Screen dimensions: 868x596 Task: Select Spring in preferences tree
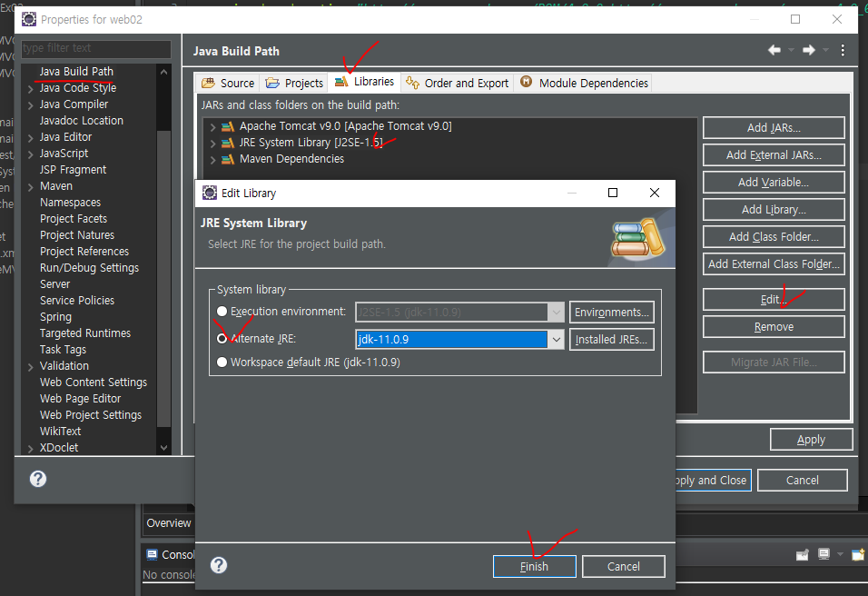pos(55,317)
